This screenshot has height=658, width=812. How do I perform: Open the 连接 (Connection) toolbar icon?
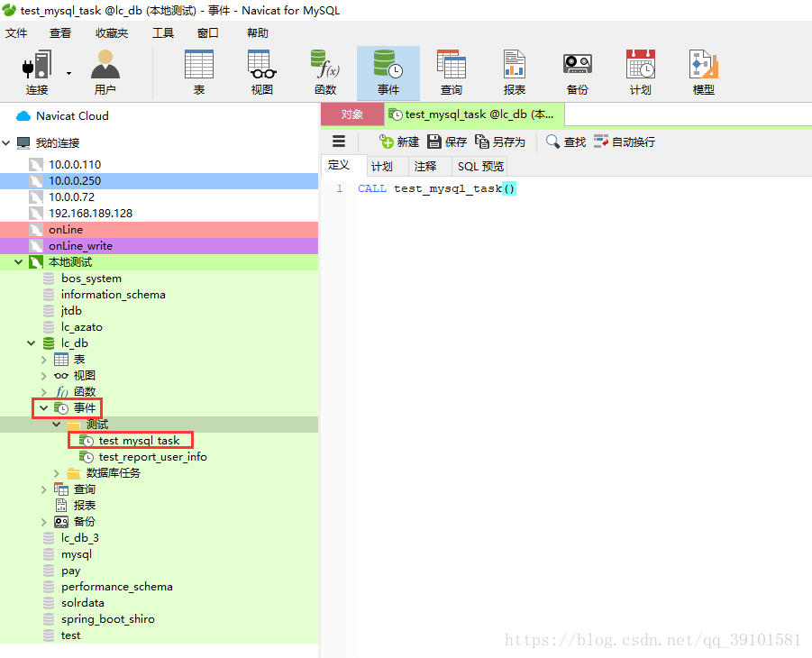click(x=37, y=72)
